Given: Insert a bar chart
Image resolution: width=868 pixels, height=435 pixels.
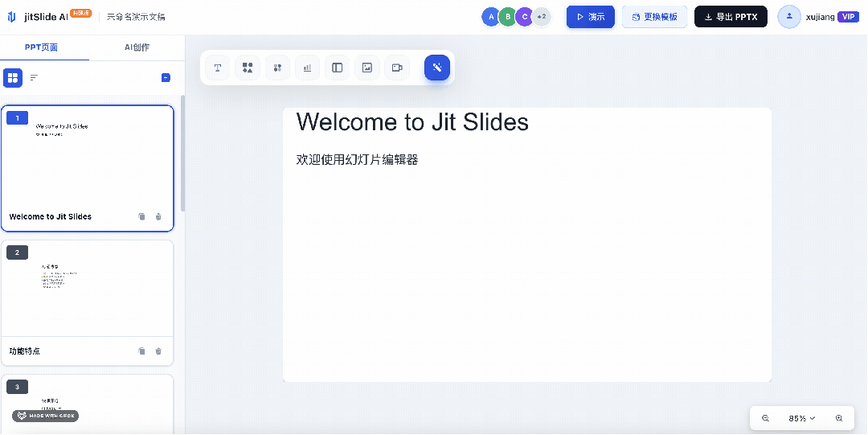Looking at the screenshot, I should pos(307,68).
